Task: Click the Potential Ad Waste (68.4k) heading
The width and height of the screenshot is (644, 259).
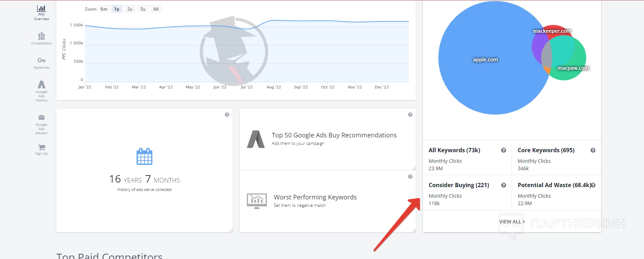Action: click(x=554, y=185)
